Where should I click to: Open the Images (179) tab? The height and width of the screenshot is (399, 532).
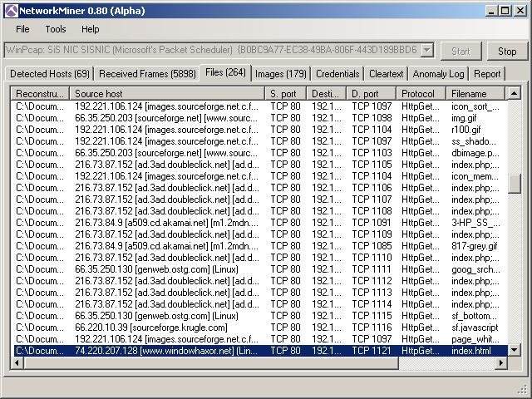(281, 74)
